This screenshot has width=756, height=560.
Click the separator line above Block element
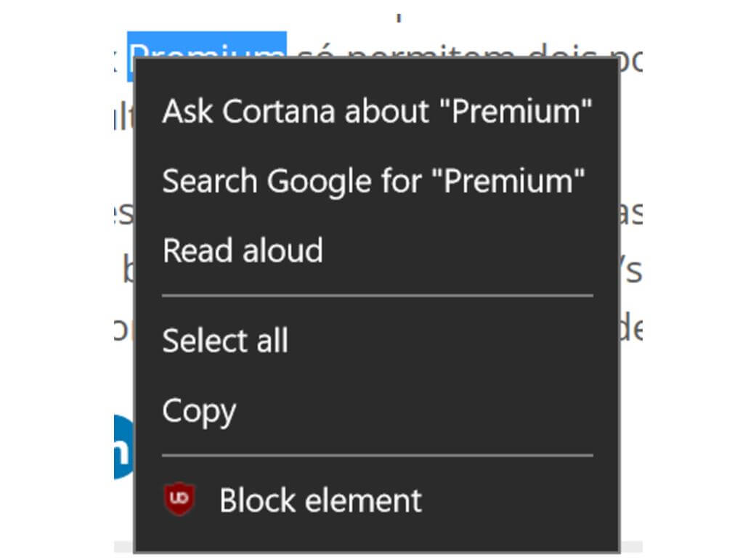[x=377, y=455]
